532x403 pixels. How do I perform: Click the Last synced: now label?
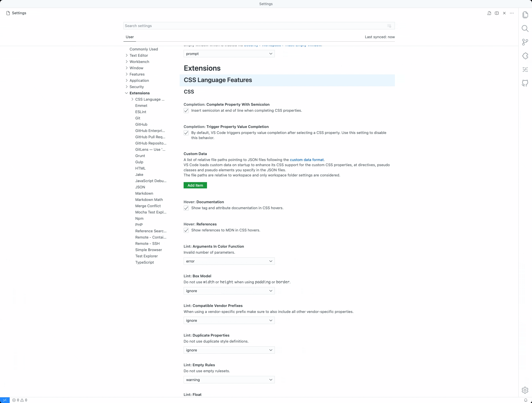click(380, 37)
